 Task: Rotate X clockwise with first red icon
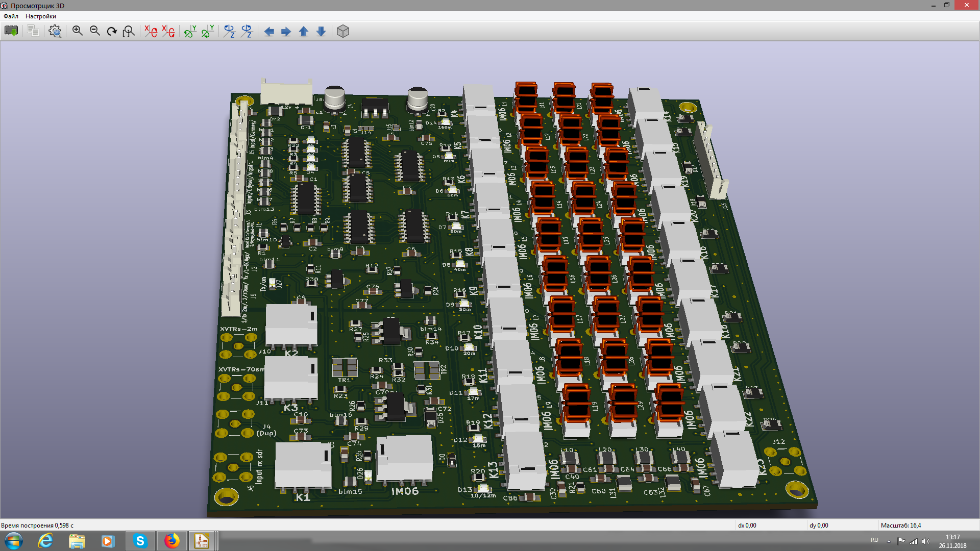pyautogui.click(x=151, y=31)
